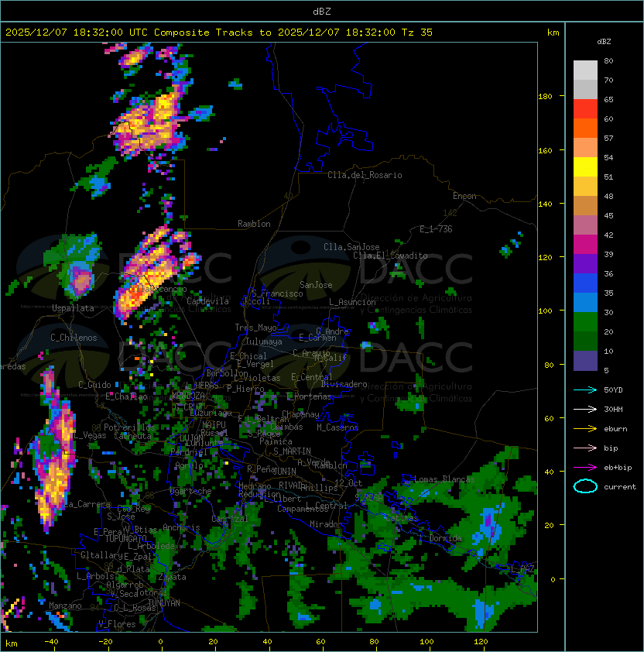Click the TUPUNGATO label on map

(125, 539)
